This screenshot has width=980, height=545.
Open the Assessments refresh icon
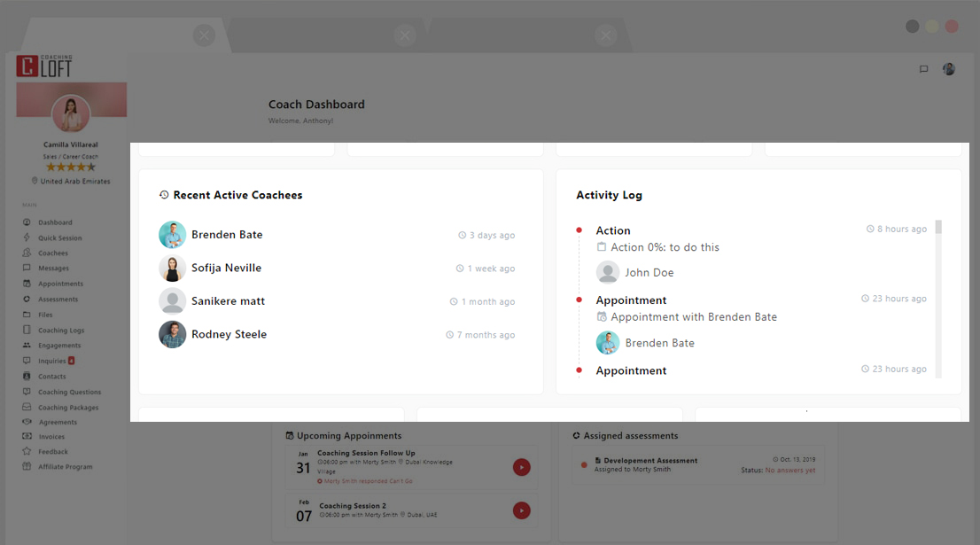click(28, 299)
